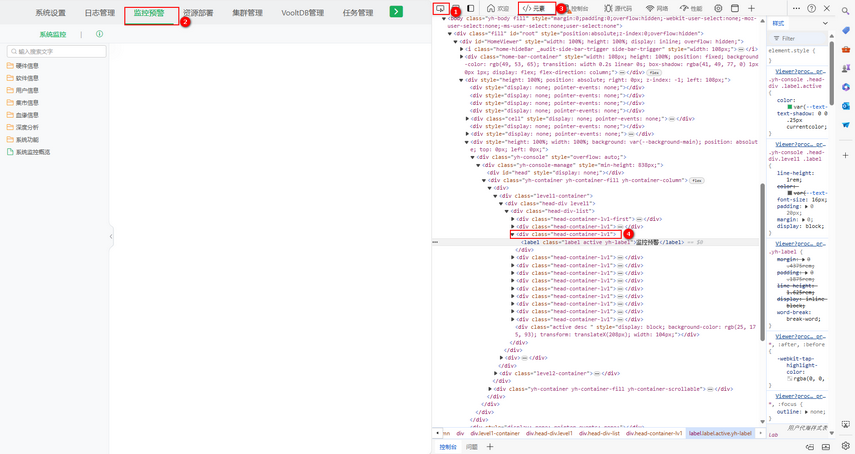Viewport: 855px width, 454px height.
Task: Toggle the DevTools sidebar dock icon
Action: [471, 8]
